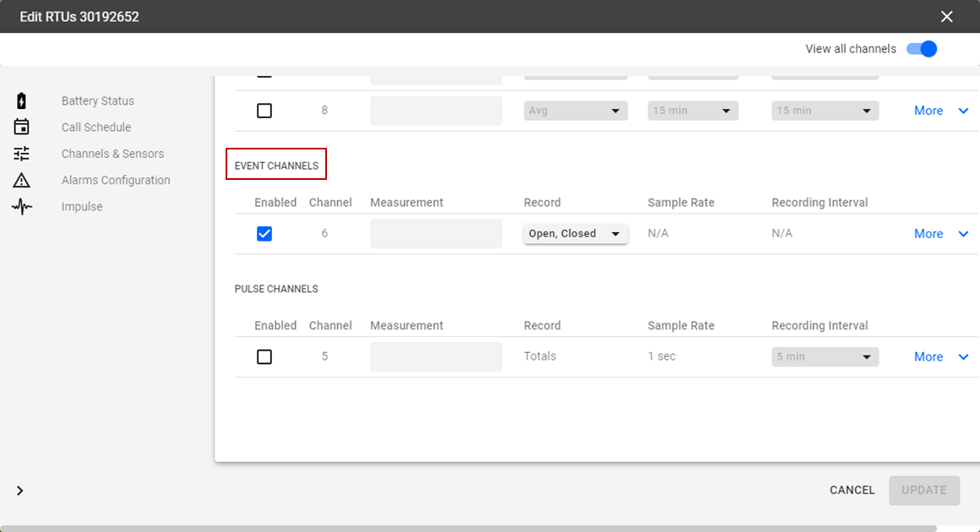This screenshot has width=980, height=532.
Task: Click the Alarms Configuration warning icon
Action: (x=22, y=180)
